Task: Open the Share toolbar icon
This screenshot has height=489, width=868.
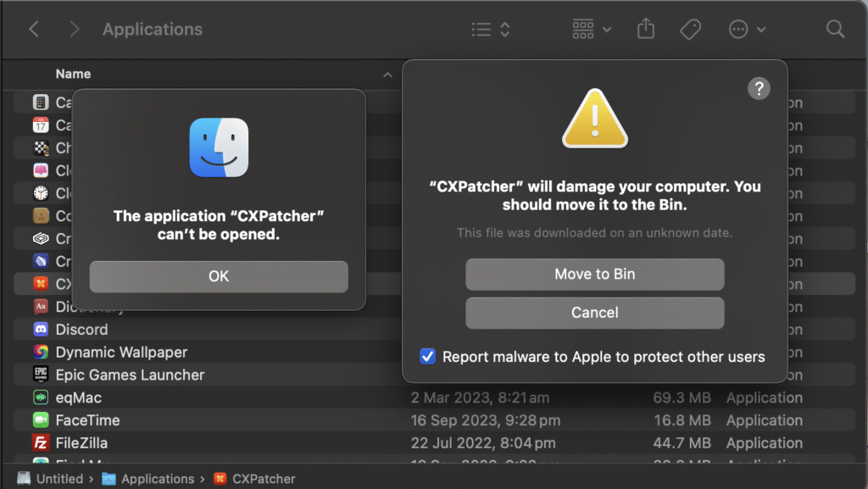Action: point(646,30)
